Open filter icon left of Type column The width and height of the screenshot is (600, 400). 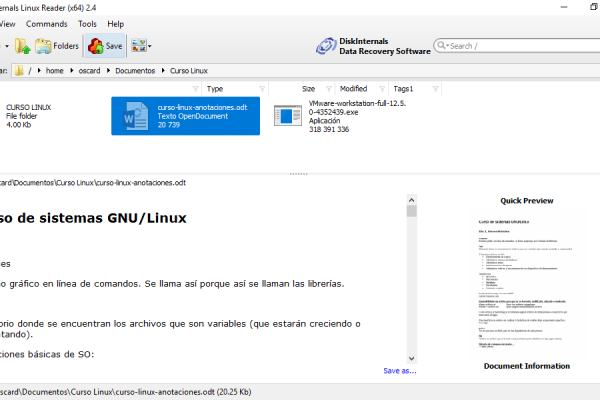tap(196, 89)
